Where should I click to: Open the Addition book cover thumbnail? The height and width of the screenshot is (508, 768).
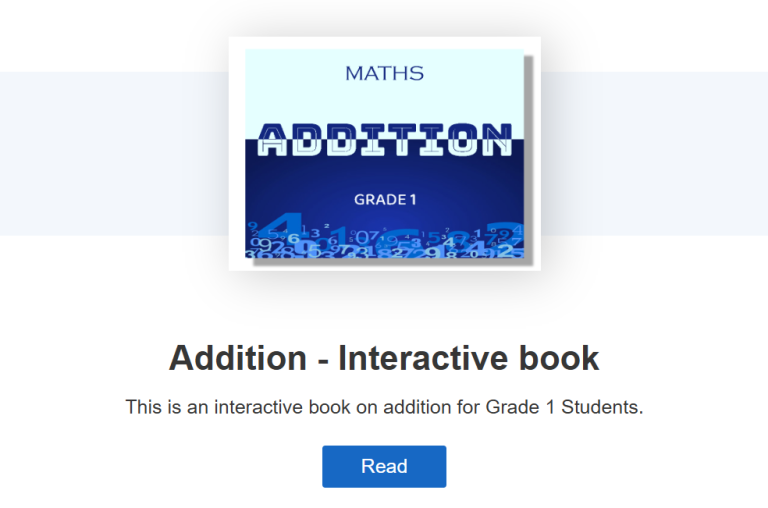point(384,153)
